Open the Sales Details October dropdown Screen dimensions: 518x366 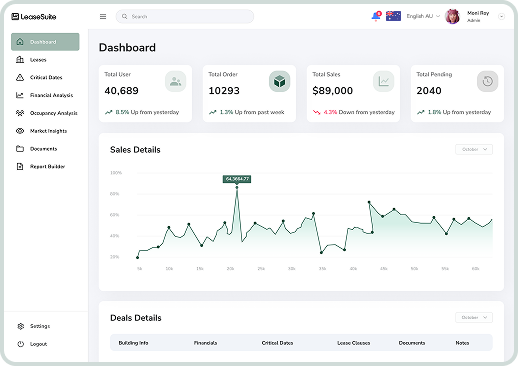point(474,149)
